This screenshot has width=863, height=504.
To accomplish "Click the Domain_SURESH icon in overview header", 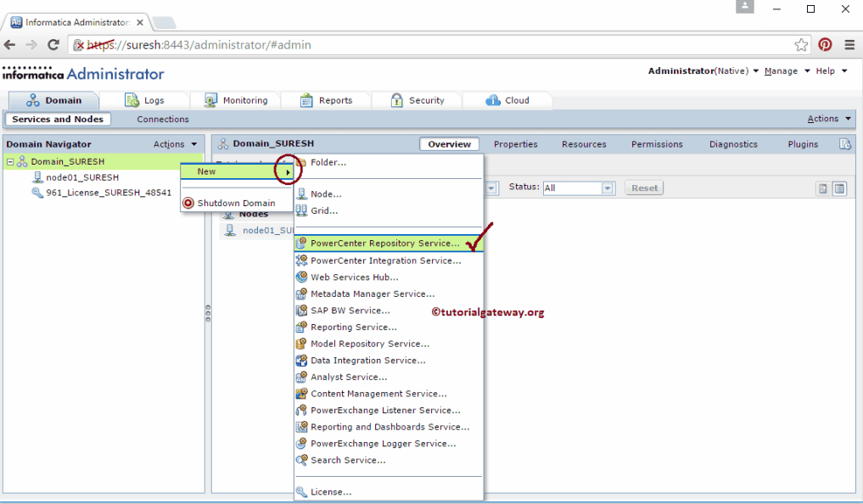I will 223,143.
